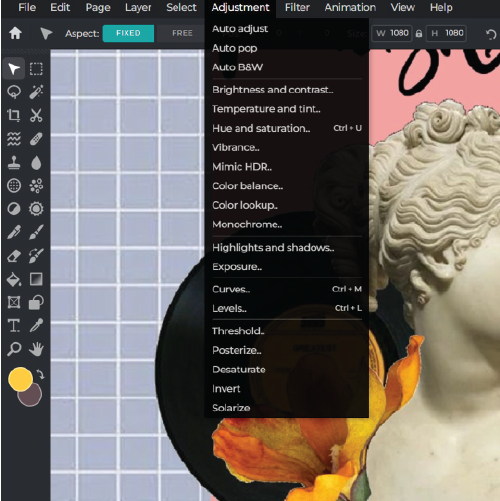Select the Frame tool

coord(14,303)
